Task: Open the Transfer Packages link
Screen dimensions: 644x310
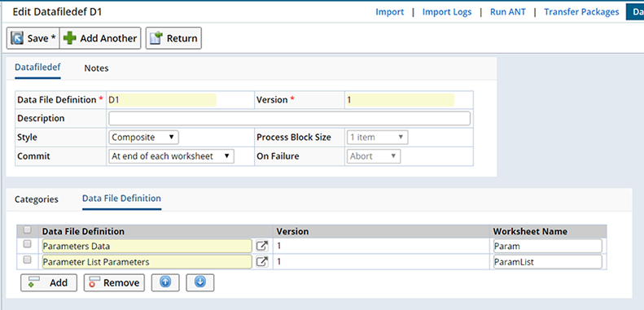Action: point(581,12)
